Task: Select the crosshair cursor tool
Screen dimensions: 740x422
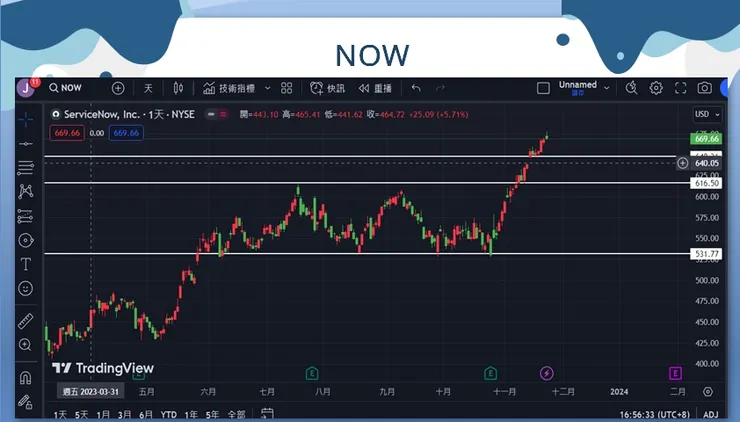Action: 25,120
